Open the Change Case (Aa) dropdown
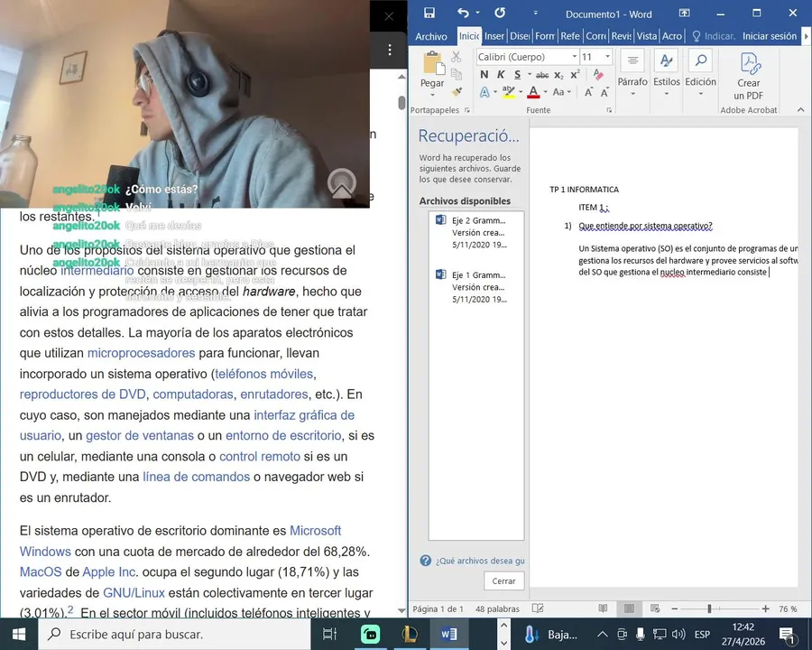This screenshot has height=650, width=812. coord(561,92)
